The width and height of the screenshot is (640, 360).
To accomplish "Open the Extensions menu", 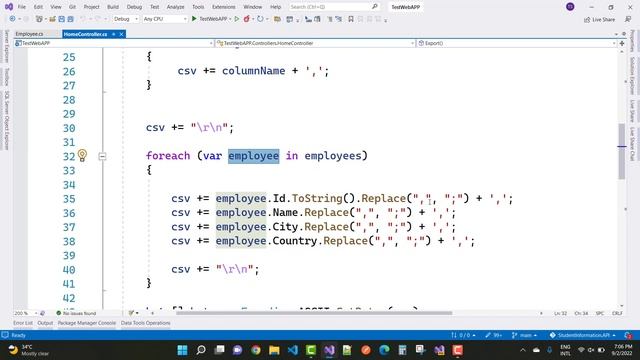I will [x=224, y=7].
